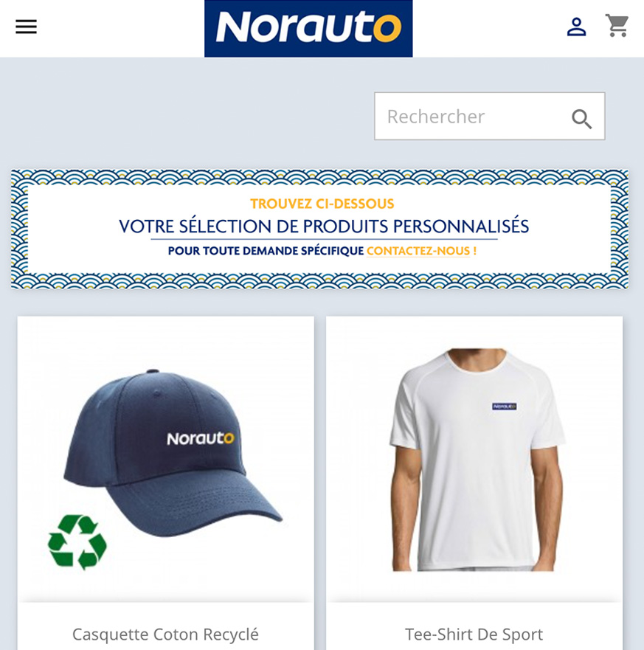Click the Pour toute demande spécifique text

pos(266,251)
